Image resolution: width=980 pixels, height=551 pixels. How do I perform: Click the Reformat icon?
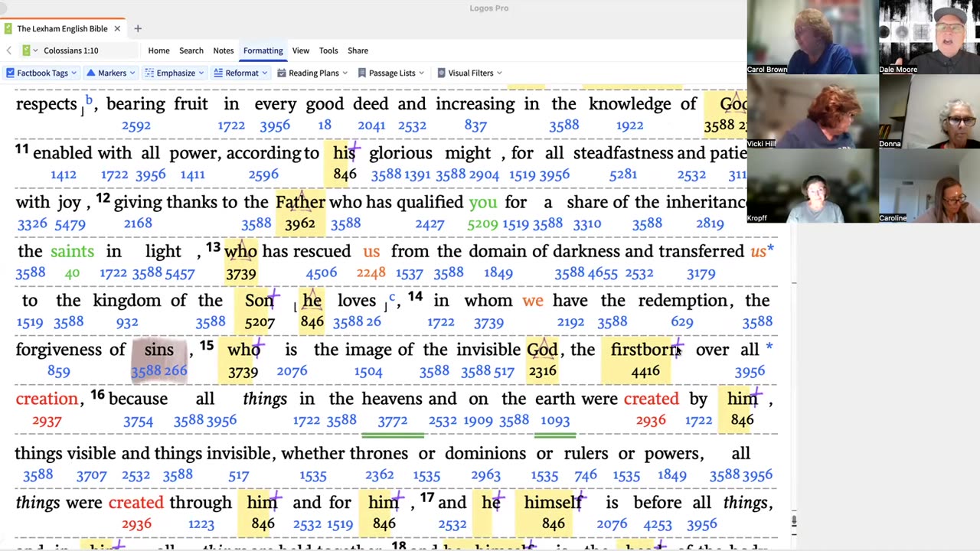pos(218,73)
